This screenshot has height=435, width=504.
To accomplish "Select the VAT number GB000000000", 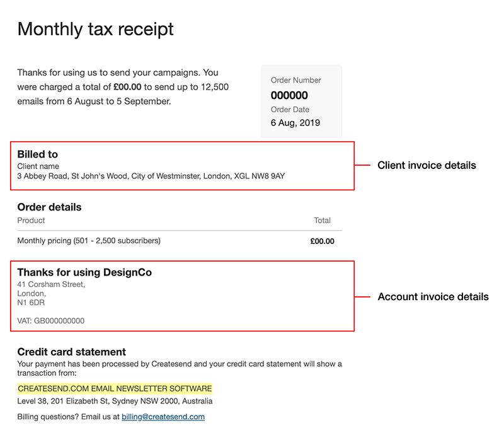I will point(50,321).
